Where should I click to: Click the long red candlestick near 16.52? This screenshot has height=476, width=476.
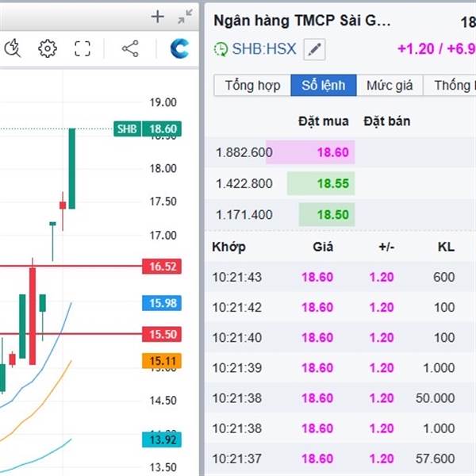point(33,313)
